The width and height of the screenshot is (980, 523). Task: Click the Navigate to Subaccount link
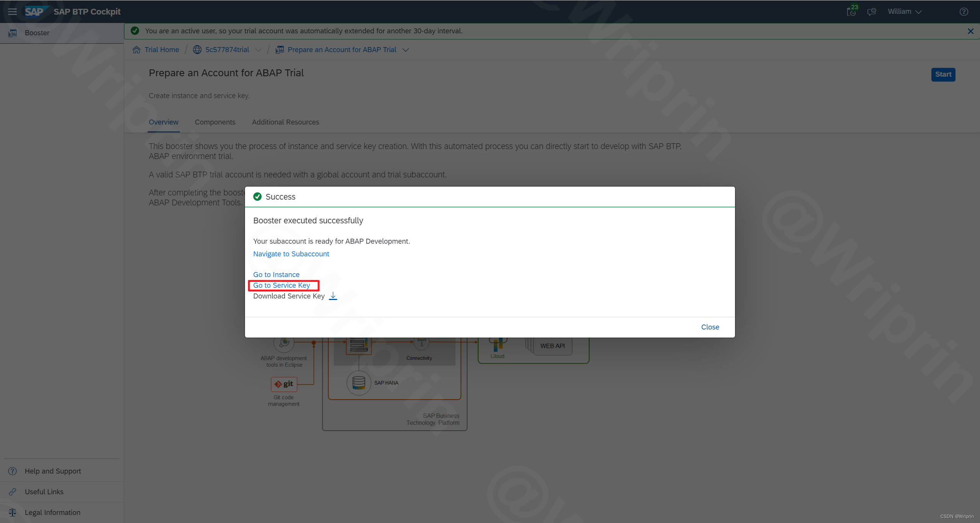click(291, 254)
